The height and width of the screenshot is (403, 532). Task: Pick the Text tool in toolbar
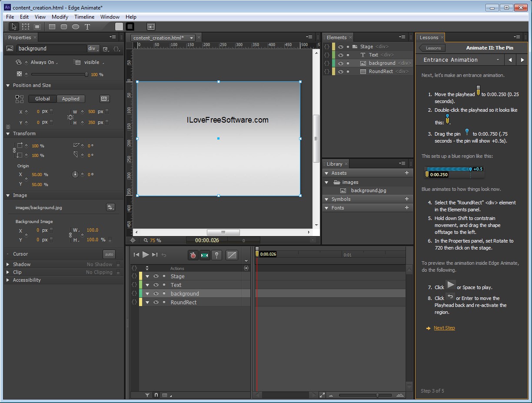(x=87, y=27)
